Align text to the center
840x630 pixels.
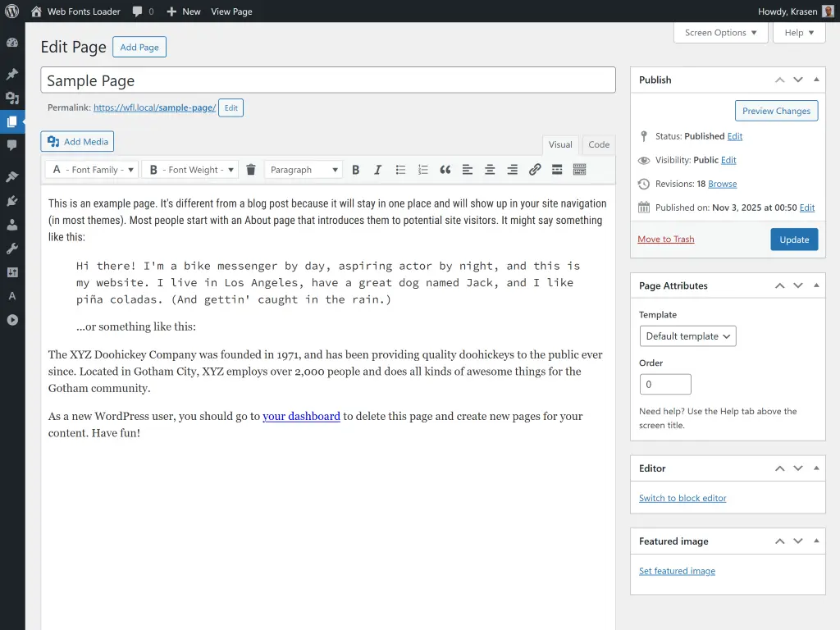489,169
